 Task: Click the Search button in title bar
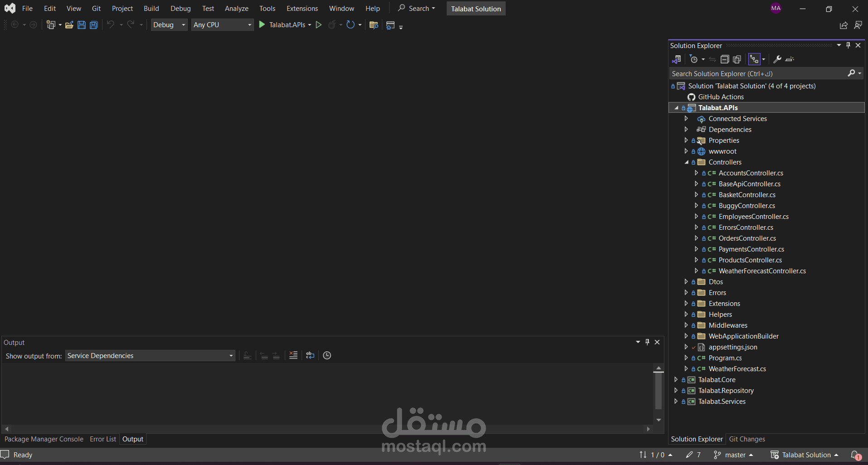click(x=416, y=9)
